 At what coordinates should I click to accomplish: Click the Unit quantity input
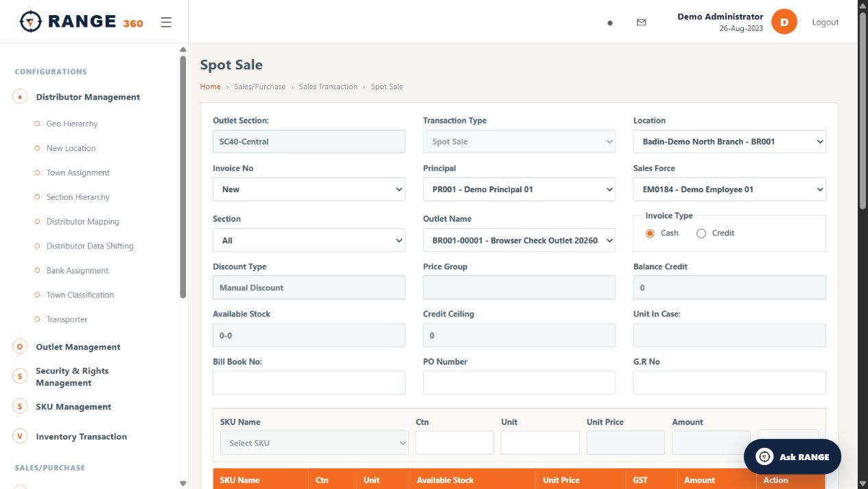[540, 443]
